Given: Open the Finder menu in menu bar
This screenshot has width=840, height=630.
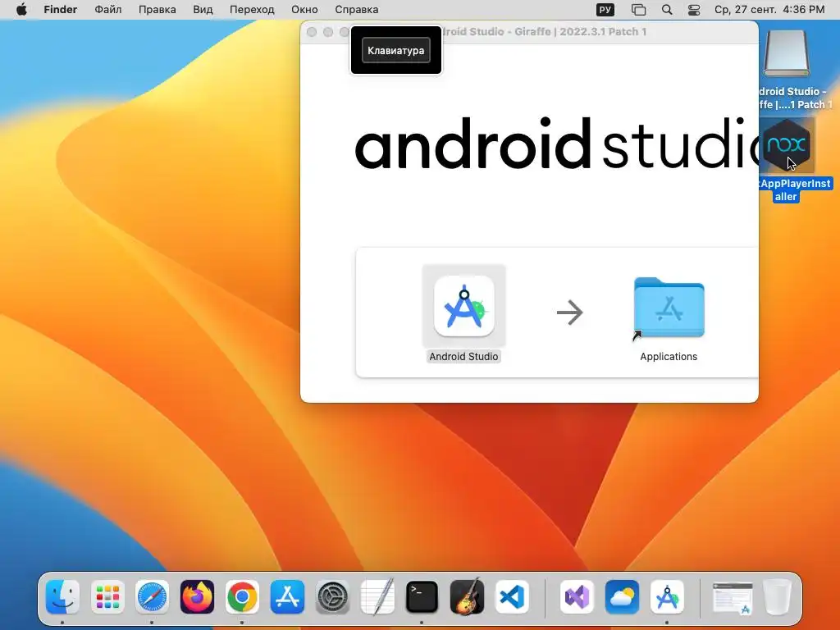Looking at the screenshot, I should (x=61, y=10).
